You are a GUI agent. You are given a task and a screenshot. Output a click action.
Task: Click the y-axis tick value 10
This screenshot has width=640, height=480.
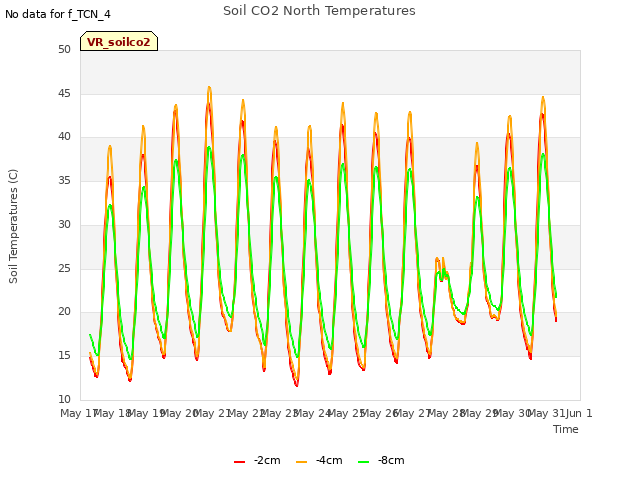click(64, 399)
